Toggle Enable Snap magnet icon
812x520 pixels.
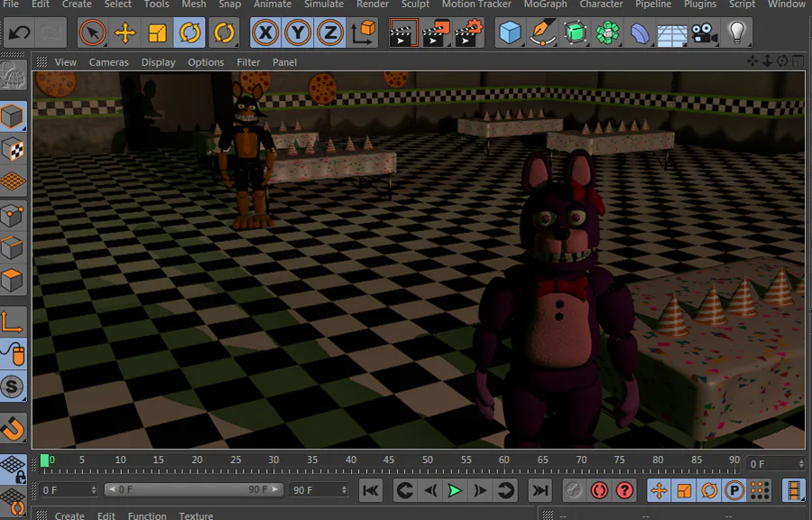[13, 428]
